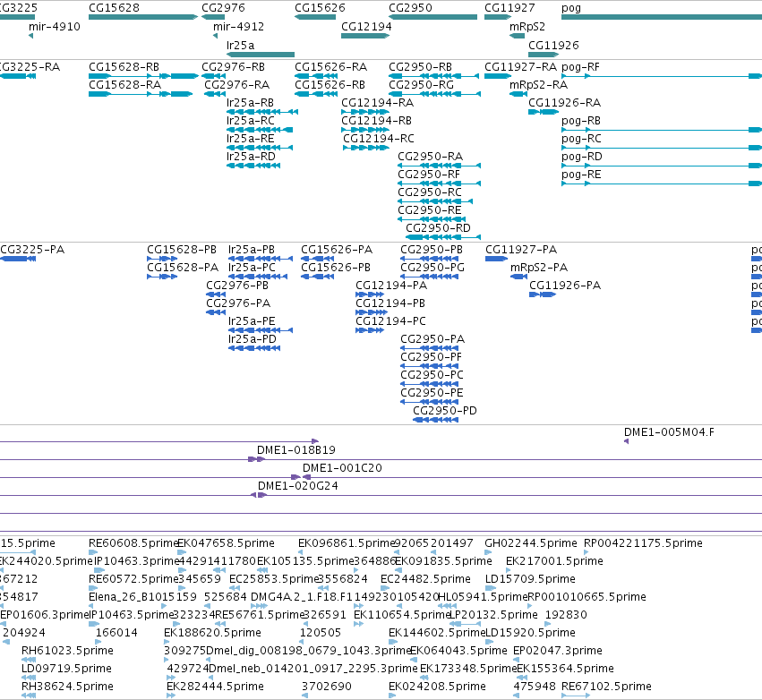Open transcript CG15628-RA
Screen dimensions: 762x700
coord(124,84)
